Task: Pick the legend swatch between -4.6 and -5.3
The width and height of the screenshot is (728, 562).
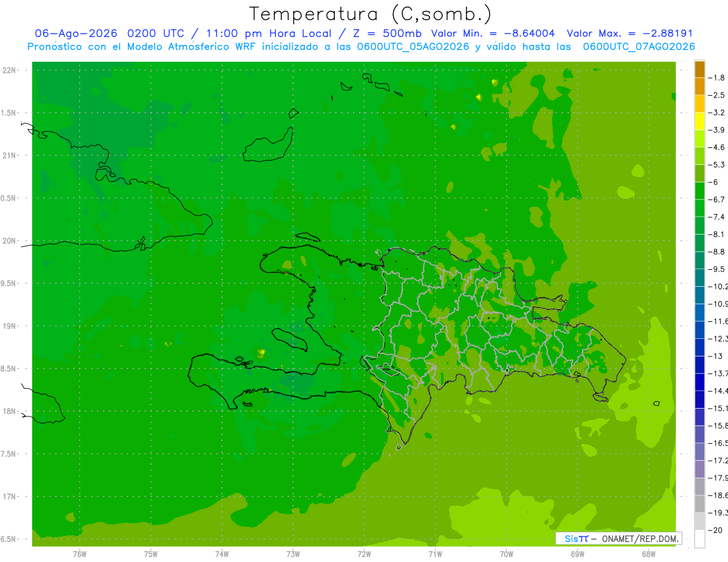Action: 699,156
